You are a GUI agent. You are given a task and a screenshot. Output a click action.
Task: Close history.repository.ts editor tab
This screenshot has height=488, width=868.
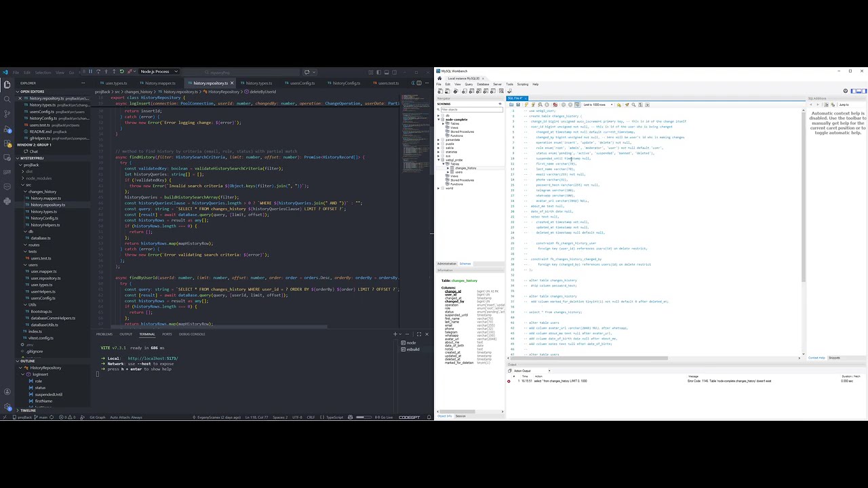pos(231,83)
